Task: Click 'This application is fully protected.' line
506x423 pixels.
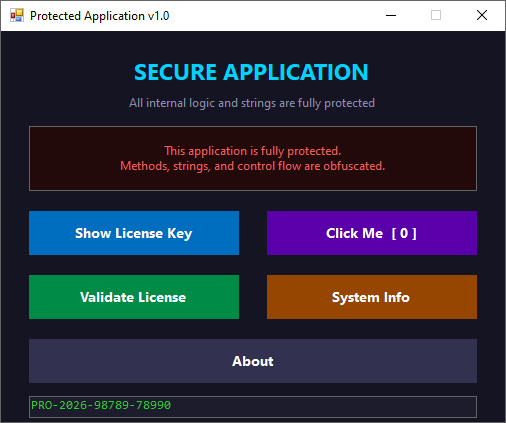Action: pos(253,151)
